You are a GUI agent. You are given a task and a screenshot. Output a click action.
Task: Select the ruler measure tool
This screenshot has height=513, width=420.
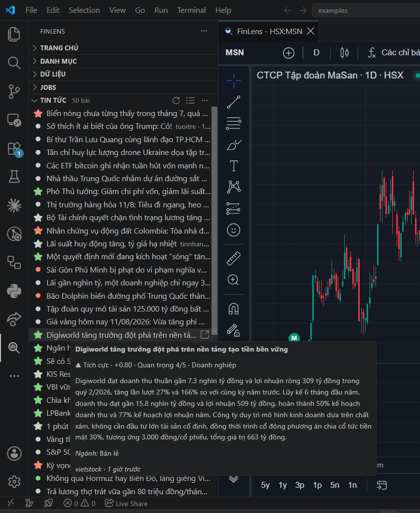pos(234,258)
